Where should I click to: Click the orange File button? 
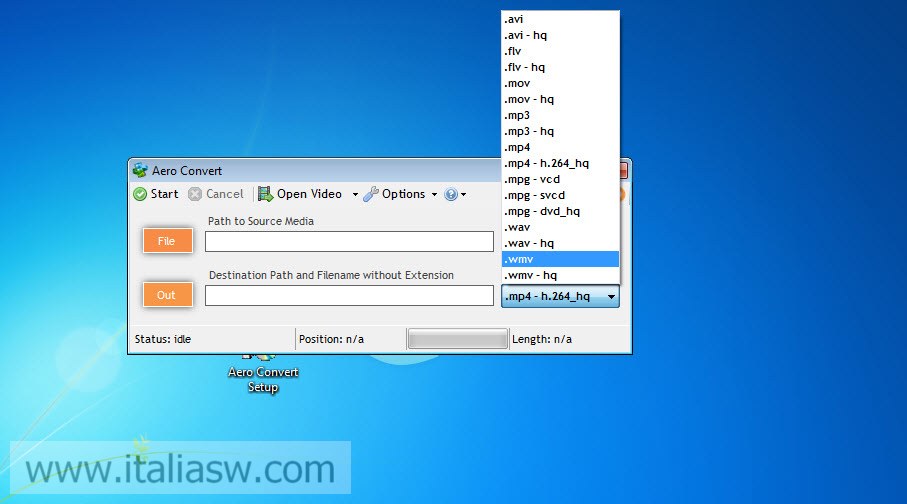[x=168, y=241]
